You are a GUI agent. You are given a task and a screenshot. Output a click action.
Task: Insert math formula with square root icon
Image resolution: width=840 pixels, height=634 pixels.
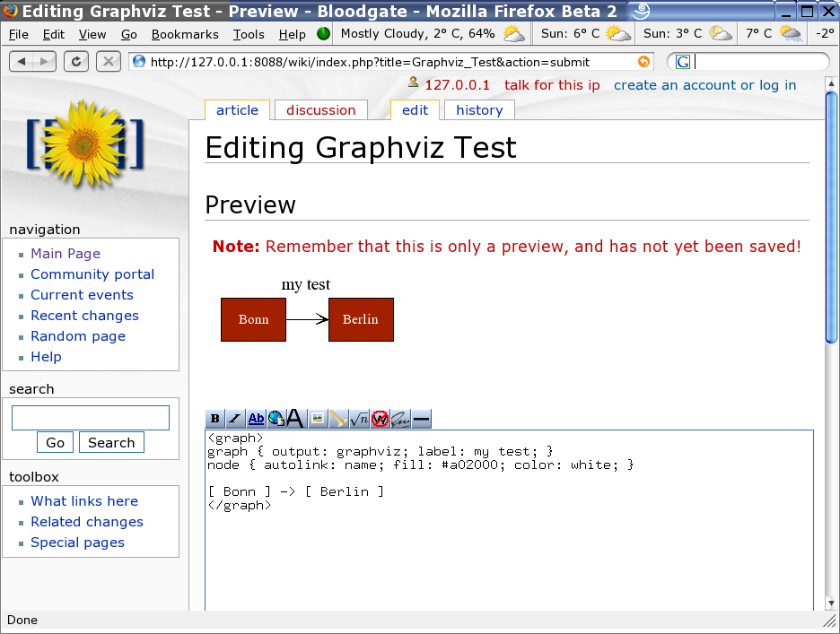tap(359, 419)
